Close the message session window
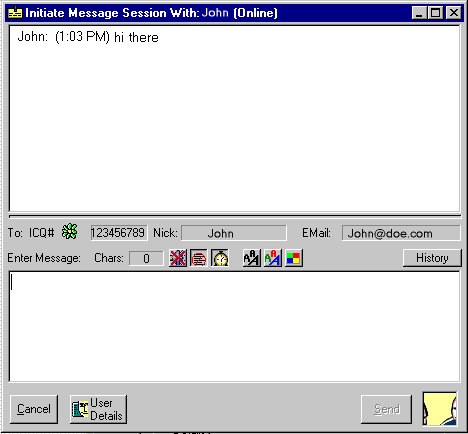468x434 pixels. pos(454,13)
